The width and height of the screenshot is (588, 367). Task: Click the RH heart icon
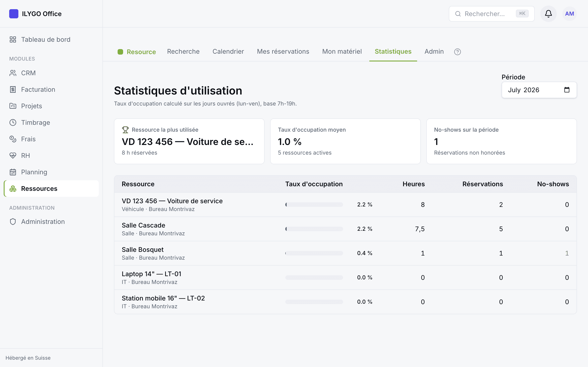click(x=13, y=155)
